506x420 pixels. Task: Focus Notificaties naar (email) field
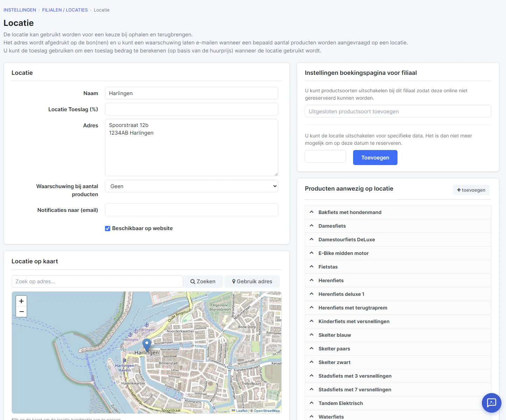click(x=191, y=210)
